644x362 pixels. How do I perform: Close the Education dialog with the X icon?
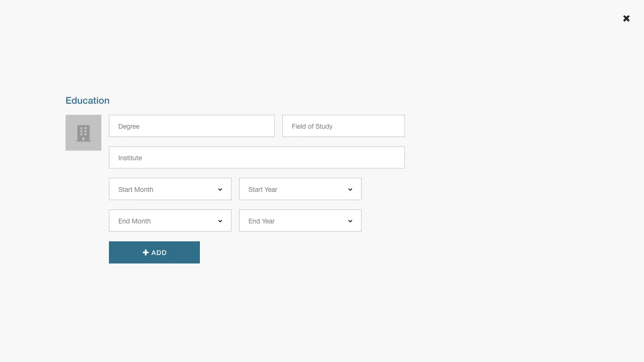[626, 18]
